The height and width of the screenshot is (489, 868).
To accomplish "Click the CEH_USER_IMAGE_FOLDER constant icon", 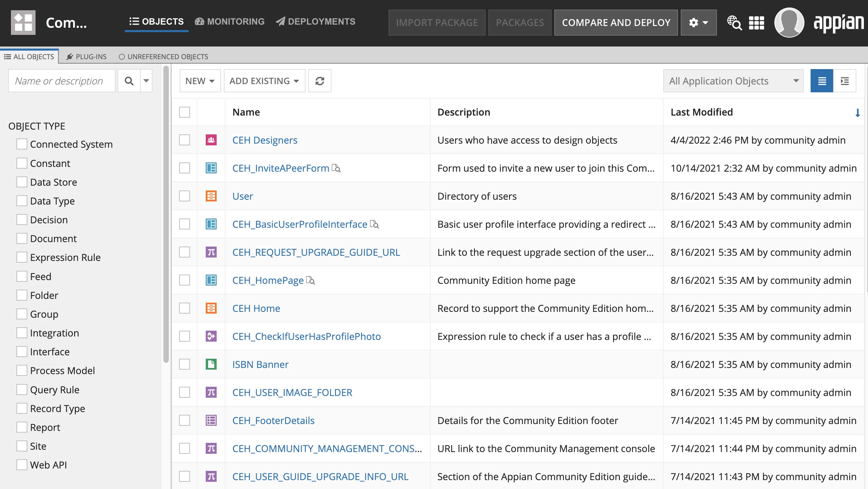I will [211, 392].
